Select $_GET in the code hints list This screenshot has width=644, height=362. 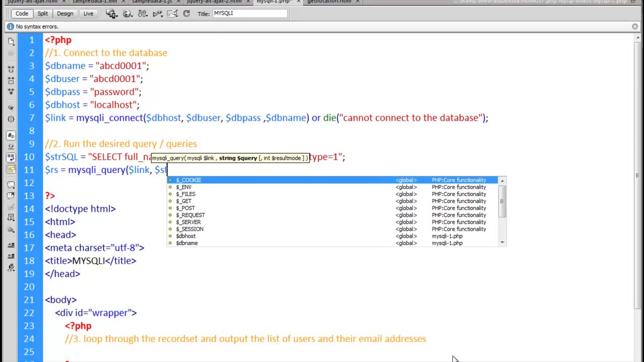[x=332, y=201]
